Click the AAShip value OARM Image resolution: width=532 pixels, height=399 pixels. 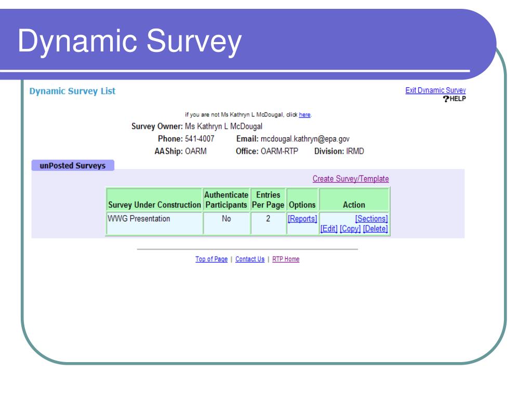coord(196,151)
